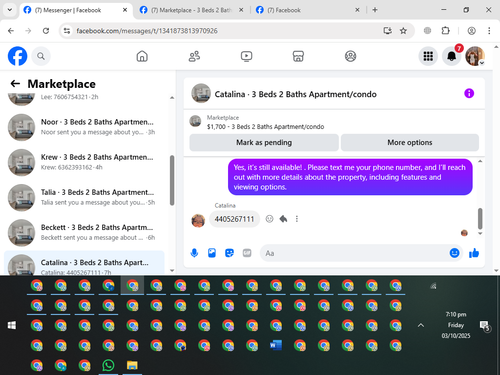Open the Marketplace storefront icon
Screen dimensions: 500x375
point(298,56)
